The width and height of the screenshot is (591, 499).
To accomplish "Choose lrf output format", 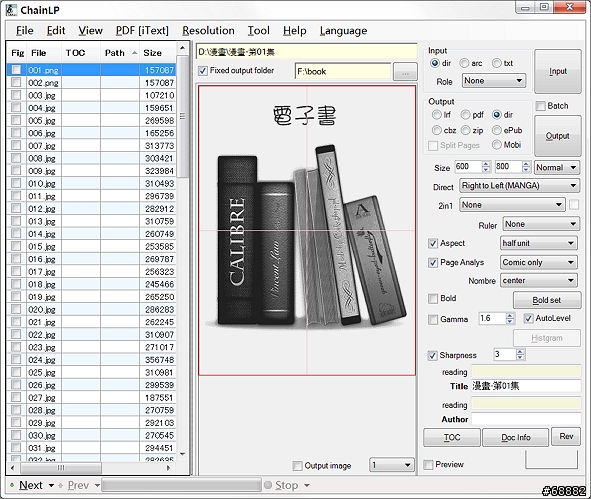I will pos(436,114).
